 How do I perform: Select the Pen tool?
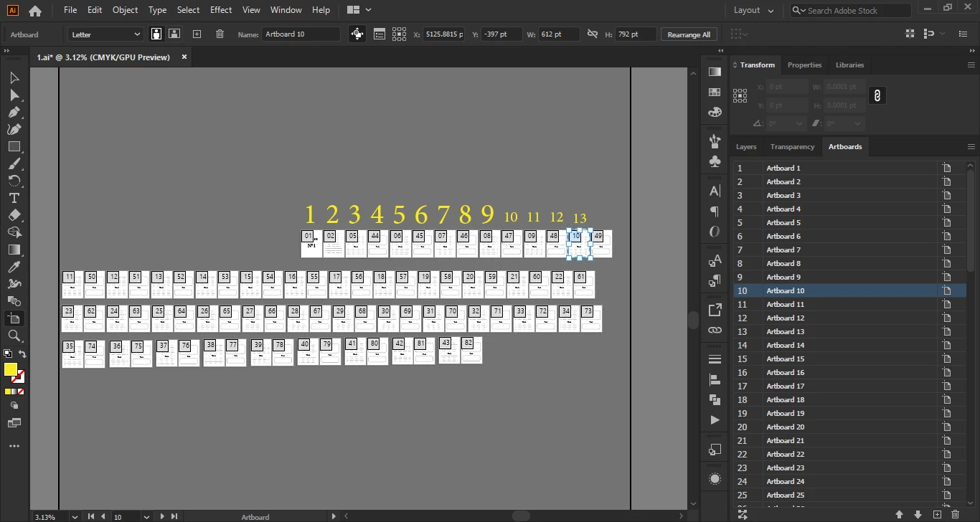coord(14,112)
